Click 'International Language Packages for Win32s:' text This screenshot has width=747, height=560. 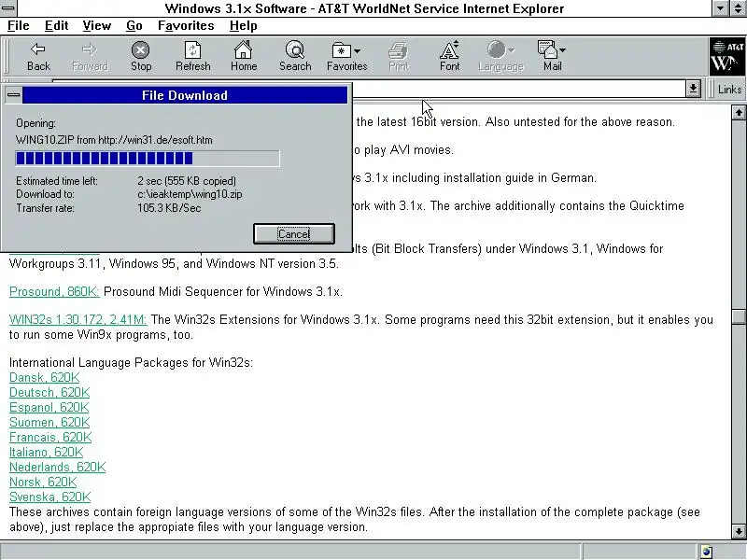[x=131, y=363]
